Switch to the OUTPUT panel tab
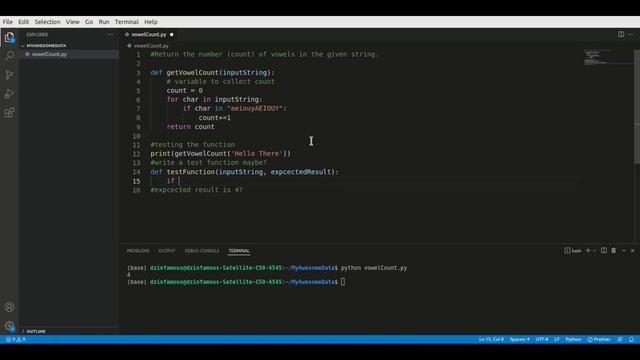The image size is (640, 360). click(167, 251)
